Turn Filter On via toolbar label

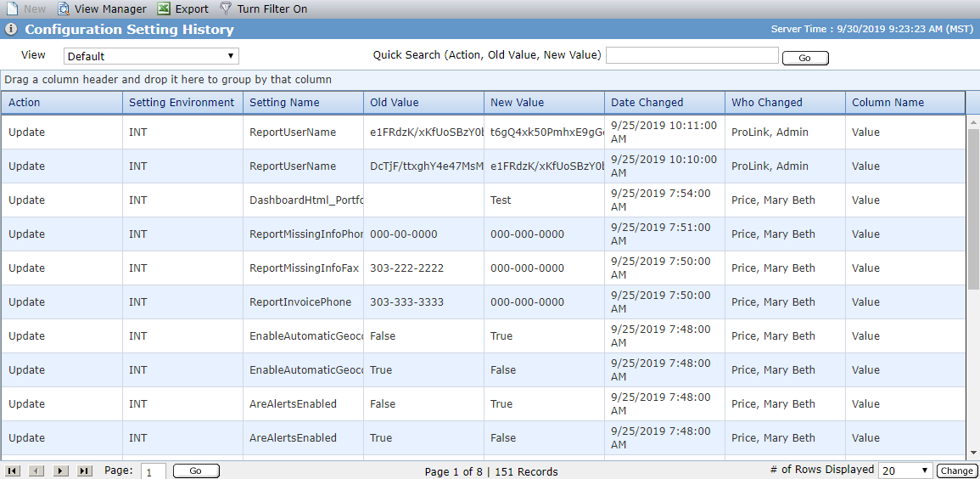tap(272, 9)
